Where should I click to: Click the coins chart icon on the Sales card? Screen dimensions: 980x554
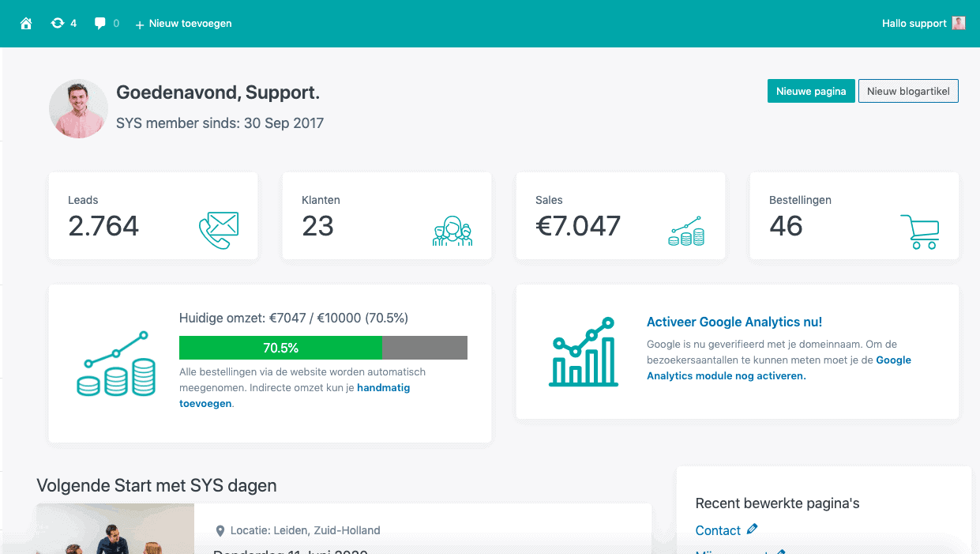click(x=685, y=230)
